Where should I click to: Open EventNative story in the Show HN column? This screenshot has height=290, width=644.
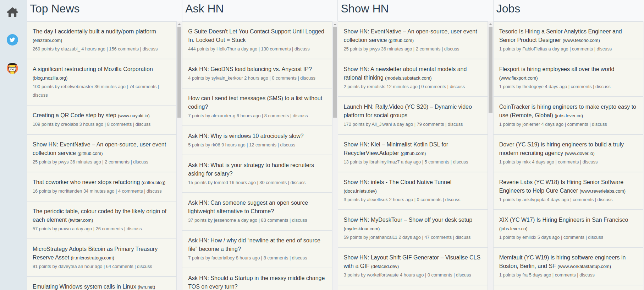pyautogui.click(x=410, y=36)
